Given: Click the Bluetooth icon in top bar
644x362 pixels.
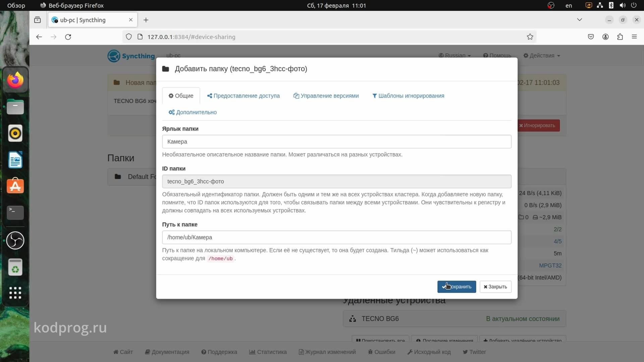Looking at the screenshot, I should (611, 5).
